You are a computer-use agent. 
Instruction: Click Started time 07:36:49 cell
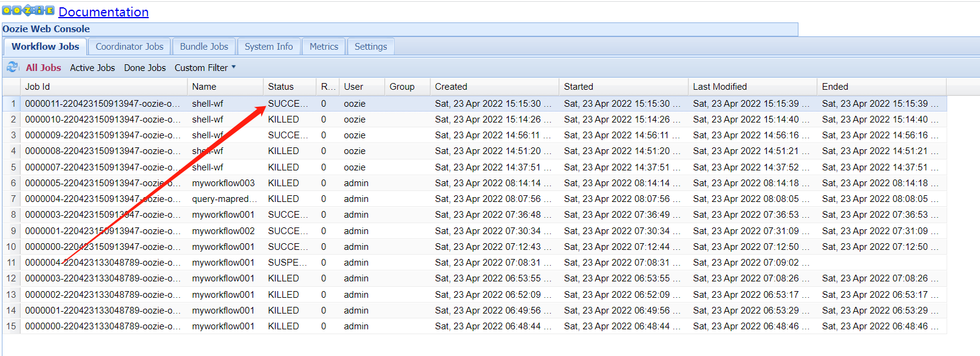(624, 215)
